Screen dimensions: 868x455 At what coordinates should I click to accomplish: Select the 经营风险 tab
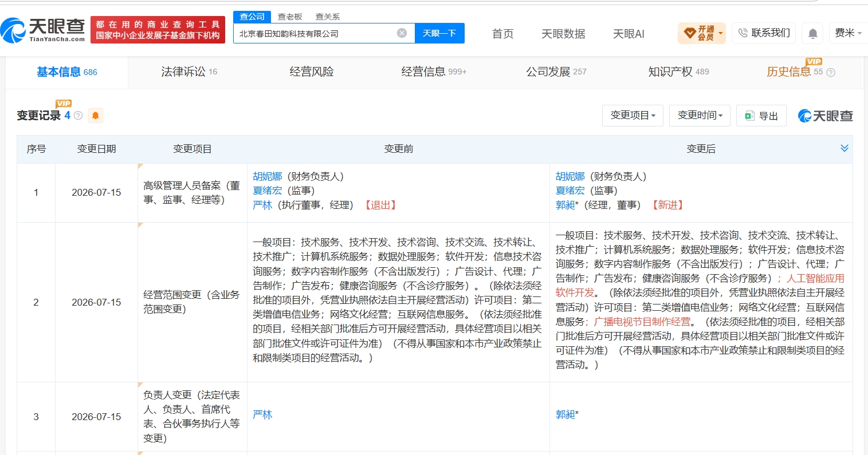click(x=312, y=72)
